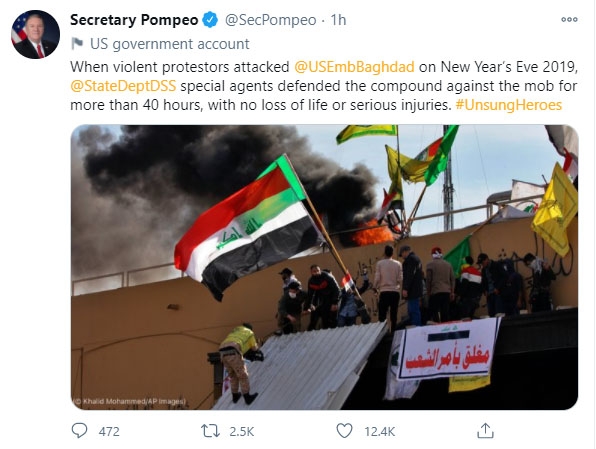Viewport: 596px width, 449px height.
Task: Click the 2.5K retweets count
Action: click(242, 432)
